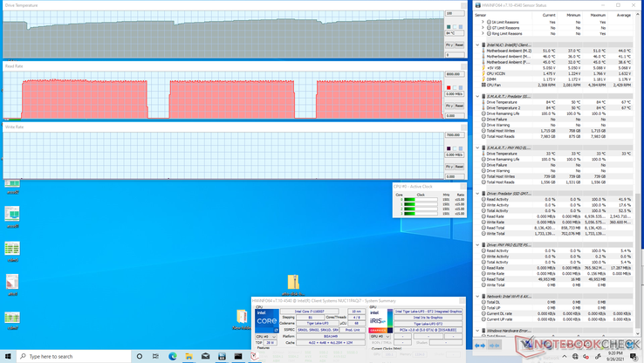This screenshot has width=644, height=363.
Task: Click the Predator Drive Temperature current 84 °C value
Action: tap(551, 102)
